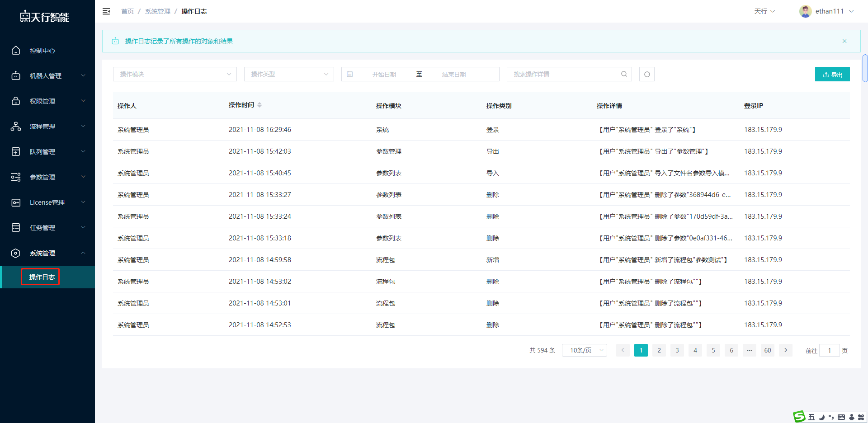Click the Sogou input method S icon
868x423 pixels.
[799, 417]
